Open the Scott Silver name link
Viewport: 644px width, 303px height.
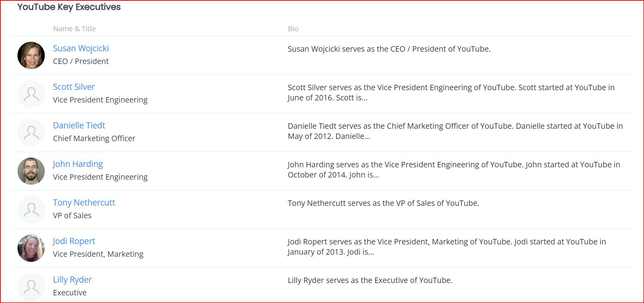click(x=74, y=87)
